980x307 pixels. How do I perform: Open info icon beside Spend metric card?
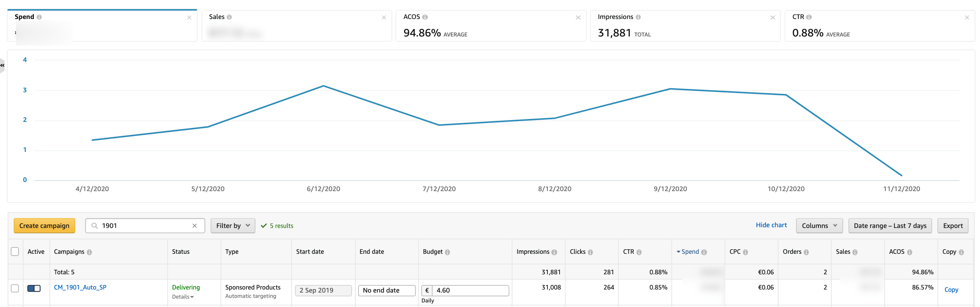39,17
